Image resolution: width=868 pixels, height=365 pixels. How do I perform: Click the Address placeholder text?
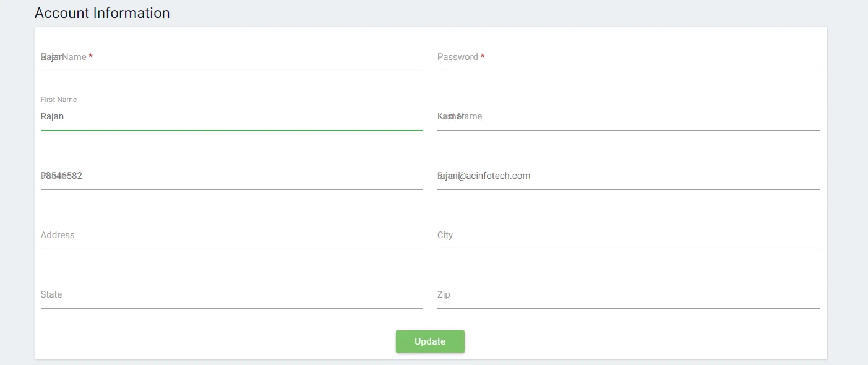click(x=58, y=235)
